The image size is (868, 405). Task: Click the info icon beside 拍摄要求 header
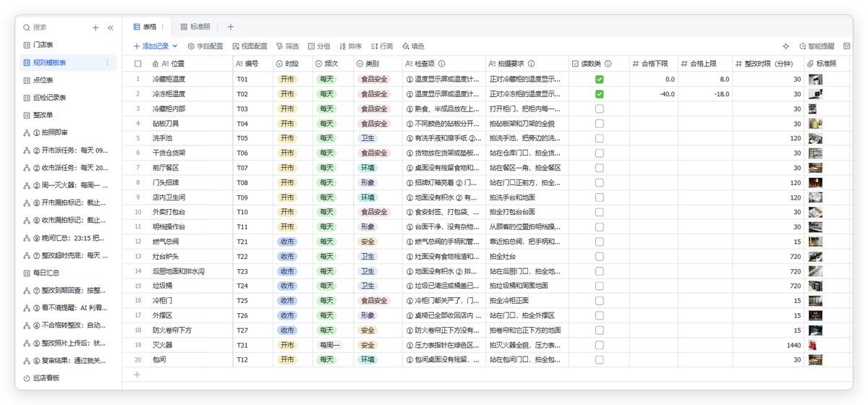point(532,64)
